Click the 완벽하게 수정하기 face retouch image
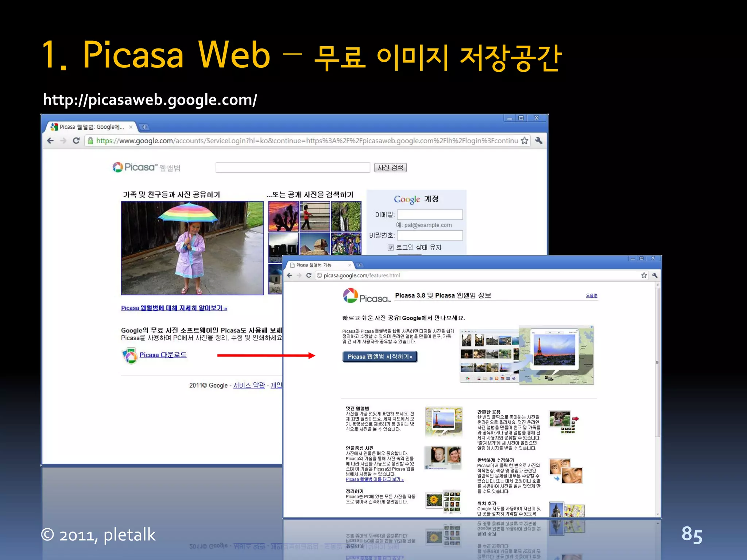Viewport: 747px width, 560px height. coord(566,471)
